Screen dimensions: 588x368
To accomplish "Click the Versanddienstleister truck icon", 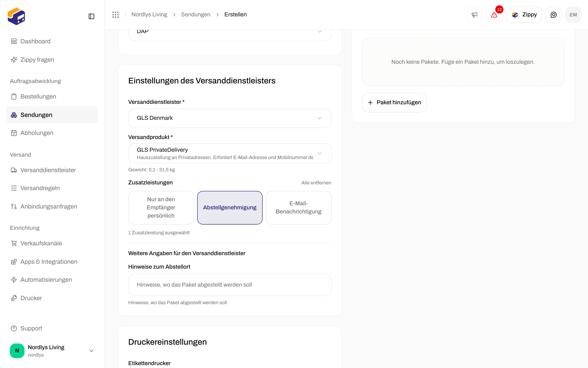I will tap(14, 170).
